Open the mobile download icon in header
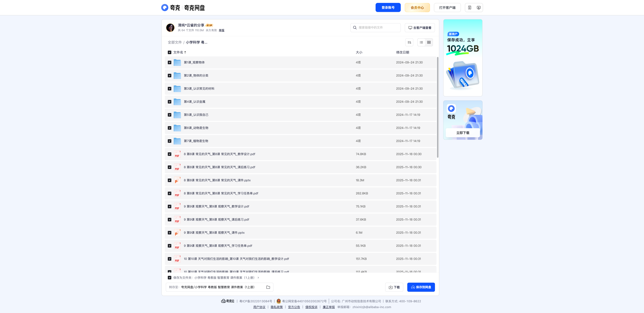The height and width of the screenshot is (313, 644). click(470, 8)
